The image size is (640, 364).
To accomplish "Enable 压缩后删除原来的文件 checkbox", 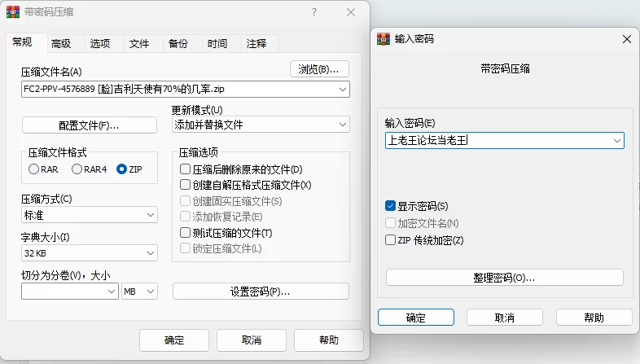I will click(x=186, y=169).
